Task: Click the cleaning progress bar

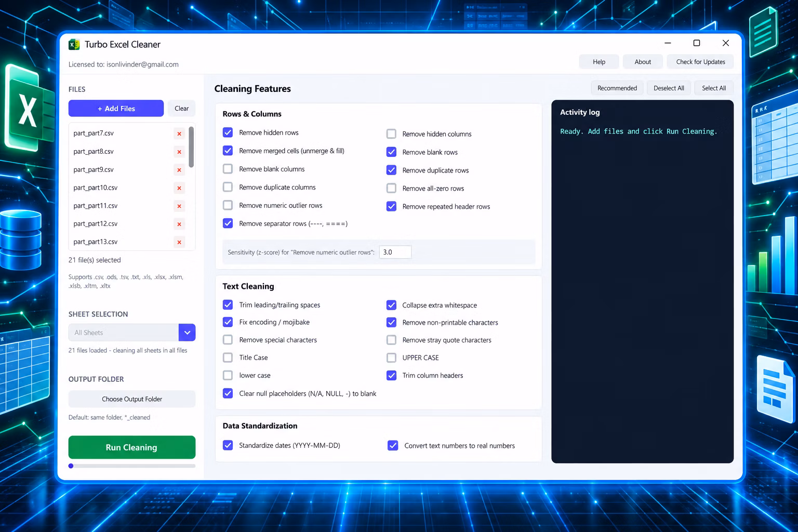Action: [x=132, y=466]
